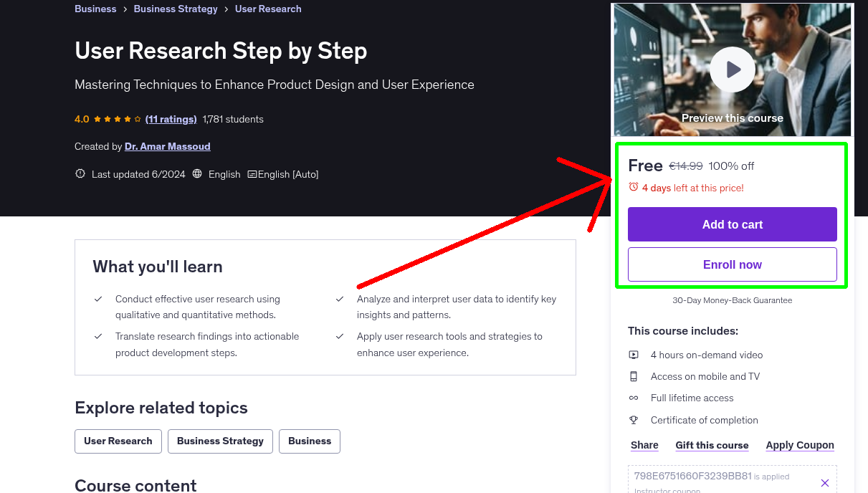Click the infinity icon for lifetime access
The image size is (868, 493).
coord(634,398)
